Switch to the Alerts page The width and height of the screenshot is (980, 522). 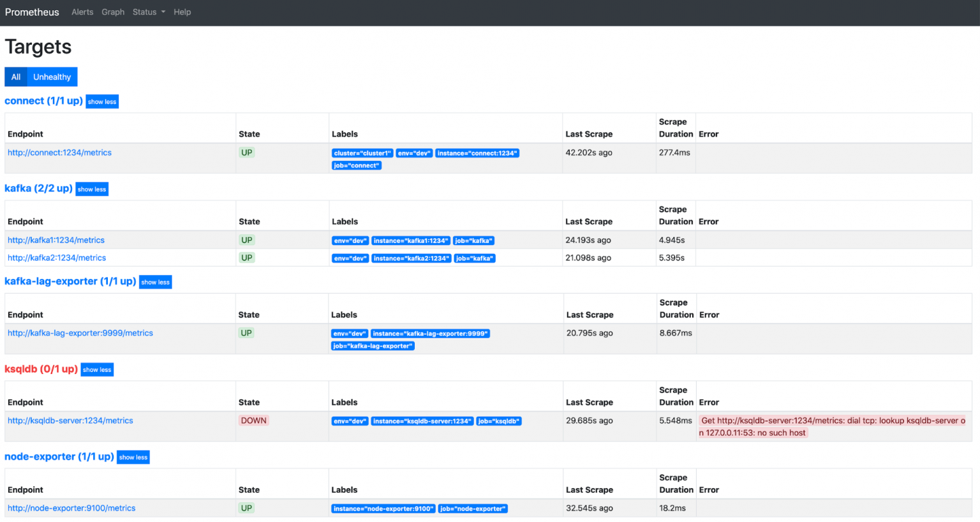click(82, 12)
